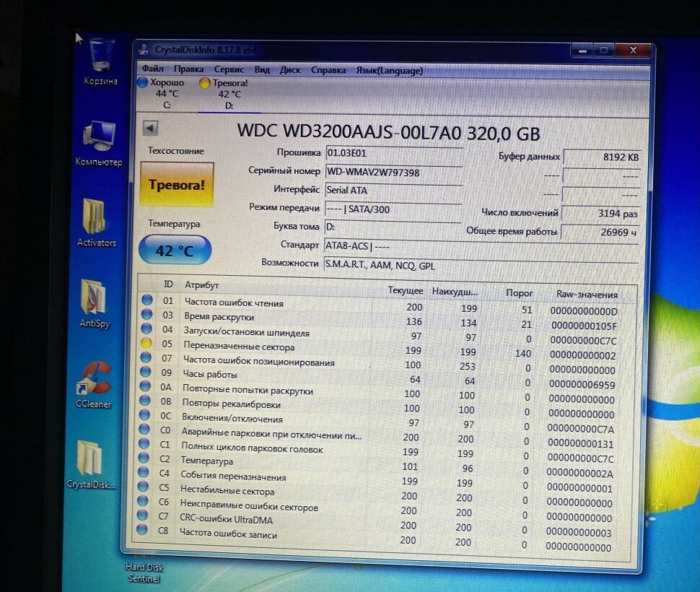The height and width of the screenshot is (592, 700).
Task: Click the Наихудш... column header
Action: tap(455, 292)
